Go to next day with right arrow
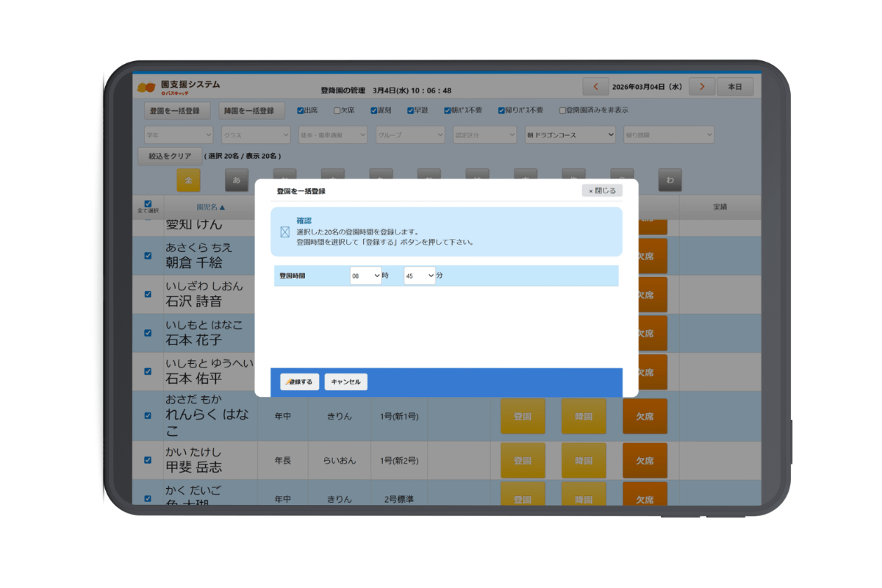The height and width of the screenshot is (588, 882). point(702,87)
